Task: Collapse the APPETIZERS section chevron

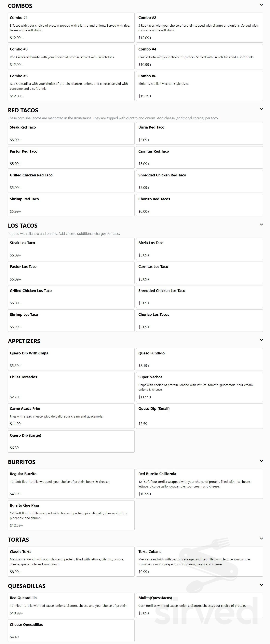Action: [261, 340]
